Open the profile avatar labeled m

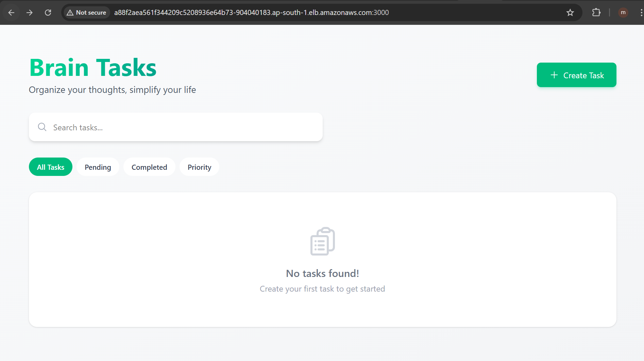tap(623, 13)
